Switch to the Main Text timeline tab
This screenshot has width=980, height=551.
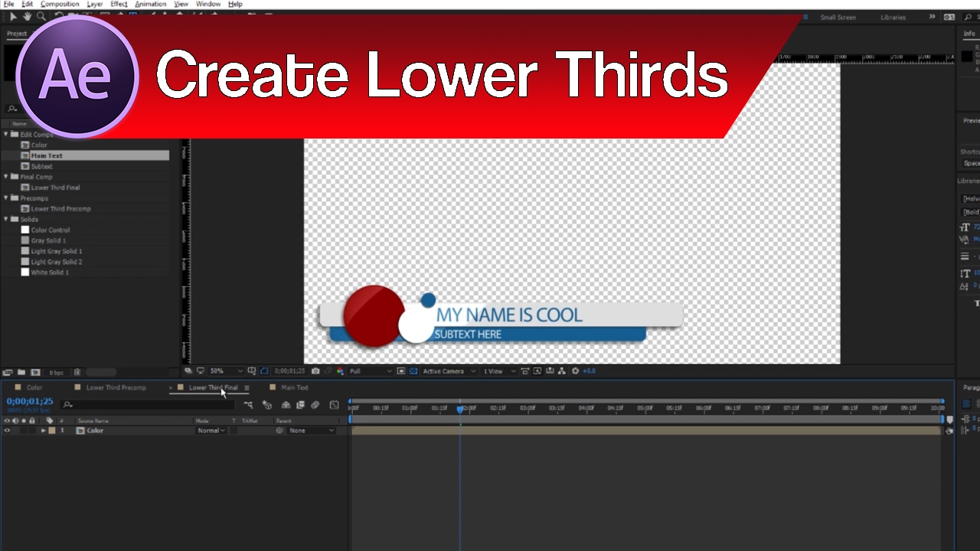[295, 388]
